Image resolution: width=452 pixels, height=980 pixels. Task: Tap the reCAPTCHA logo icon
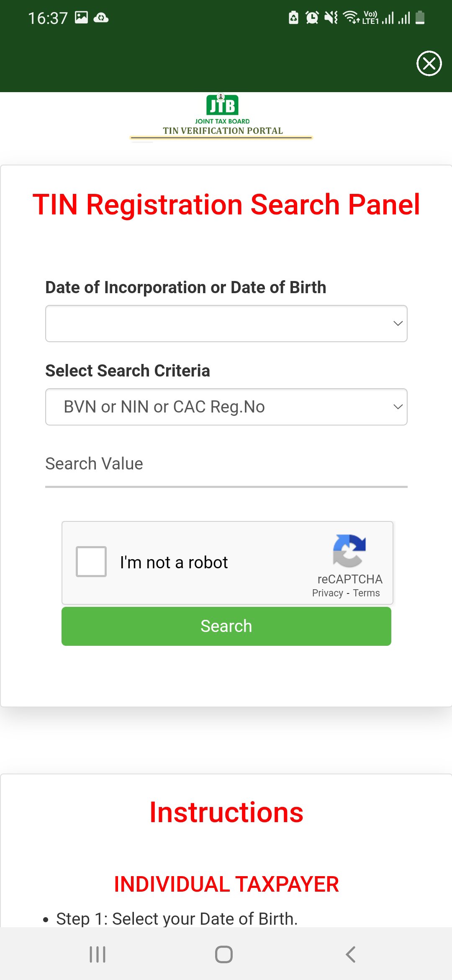coord(349,550)
